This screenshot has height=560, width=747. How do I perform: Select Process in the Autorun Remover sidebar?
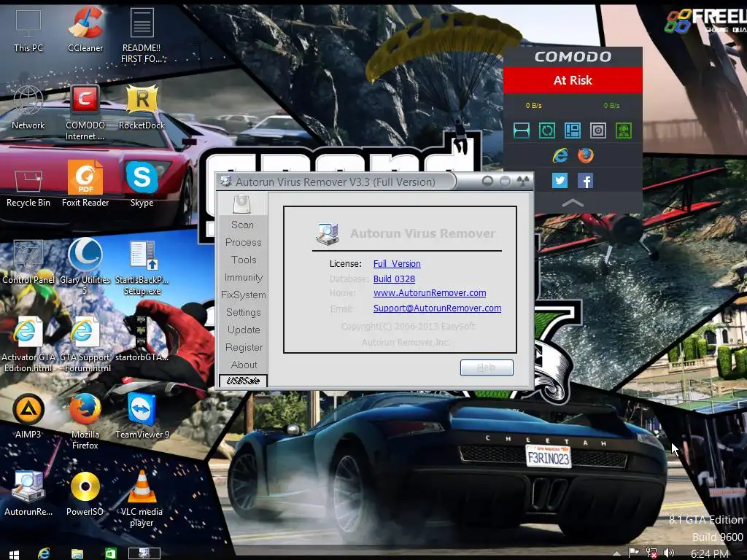(243, 242)
